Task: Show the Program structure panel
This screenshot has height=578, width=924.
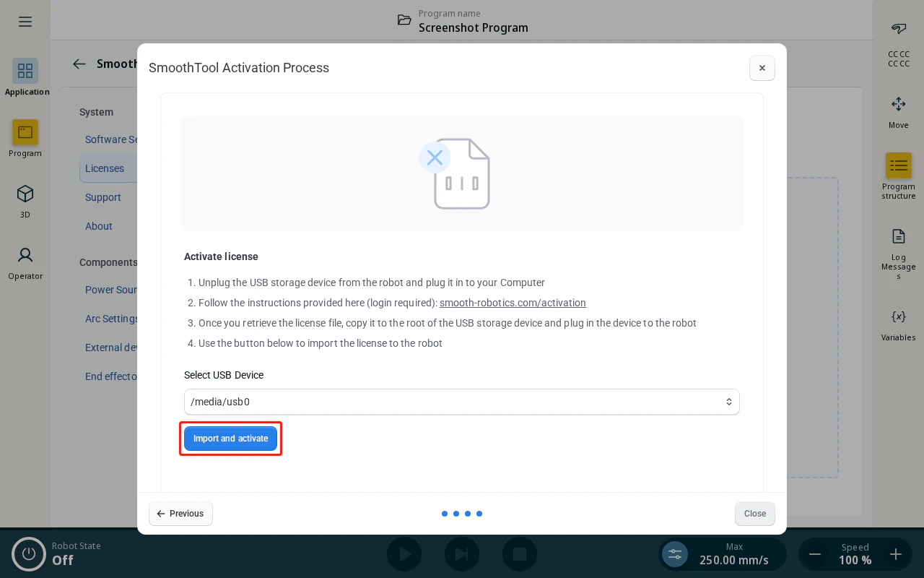Action: pyautogui.click(x=899, y=176)
